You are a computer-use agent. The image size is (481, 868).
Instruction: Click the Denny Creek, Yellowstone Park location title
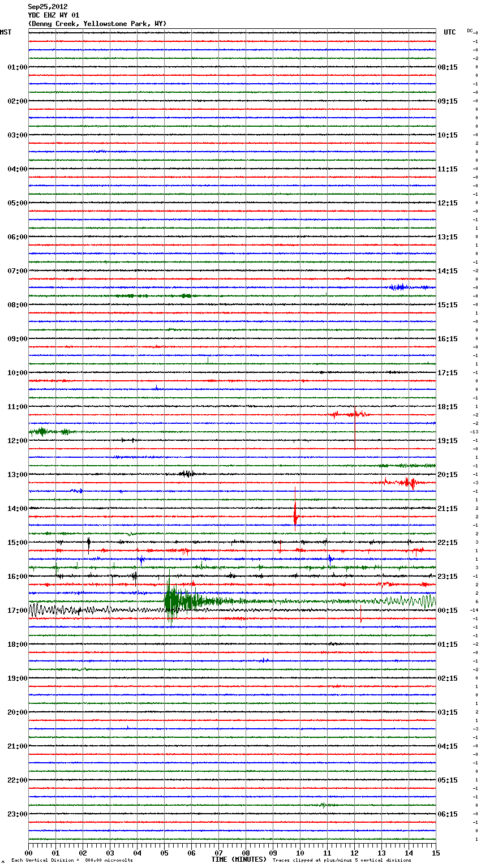97,24
